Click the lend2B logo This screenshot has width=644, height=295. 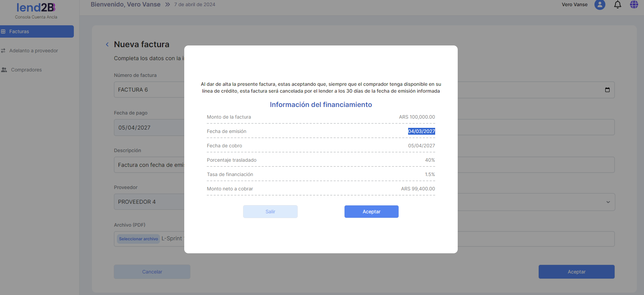click(36, 8)
